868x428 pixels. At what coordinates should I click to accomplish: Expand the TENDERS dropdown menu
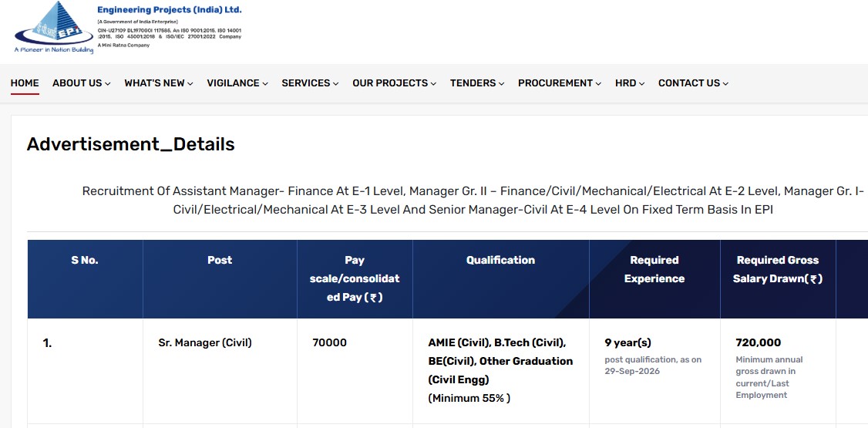(477, 83)
